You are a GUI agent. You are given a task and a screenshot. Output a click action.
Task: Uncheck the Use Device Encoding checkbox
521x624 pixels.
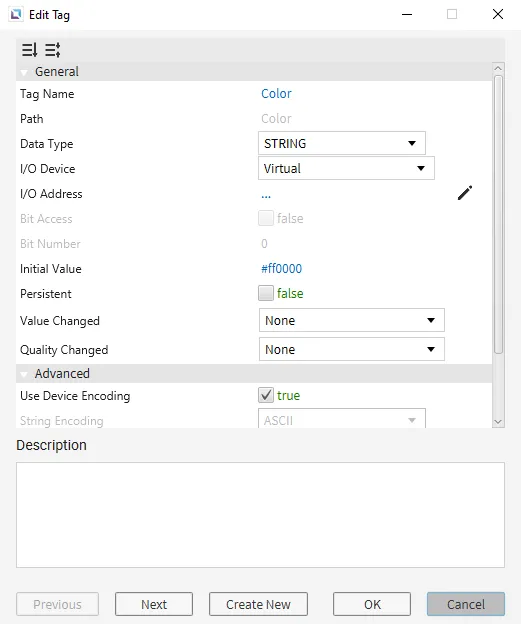pyautogui.click(x=266, y=395)
